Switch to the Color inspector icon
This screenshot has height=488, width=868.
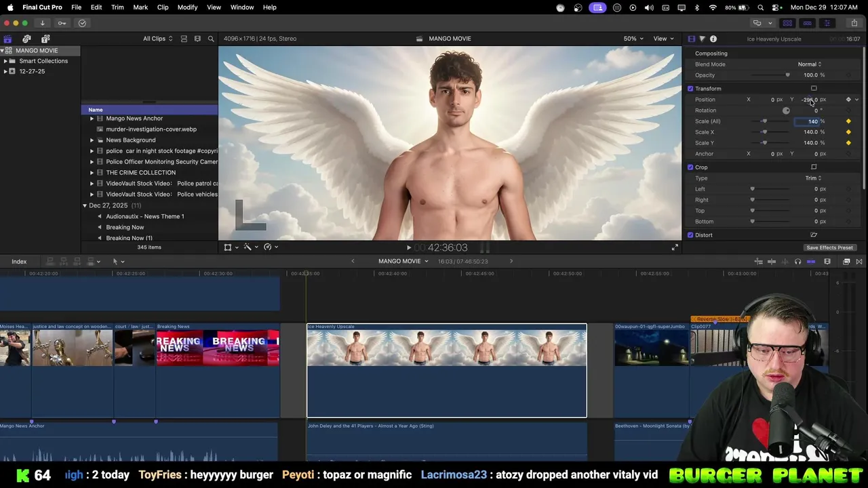tap(702, 39)
